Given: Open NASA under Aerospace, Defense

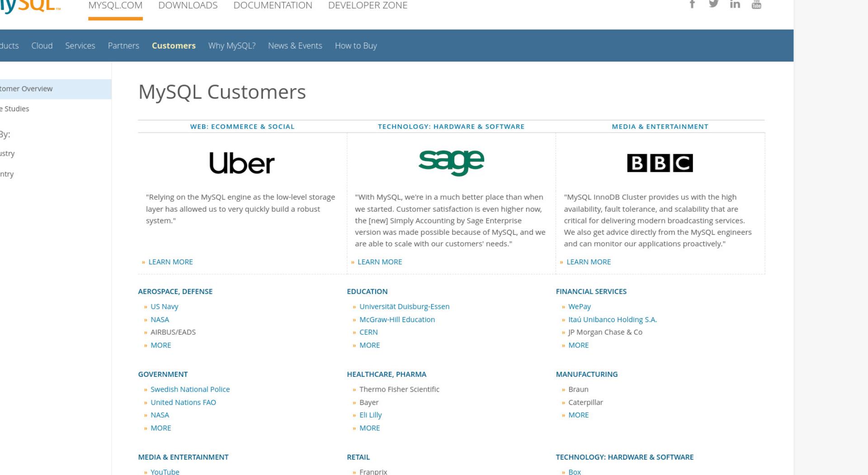Looking at the screenshot, I should tap(160, 320).
